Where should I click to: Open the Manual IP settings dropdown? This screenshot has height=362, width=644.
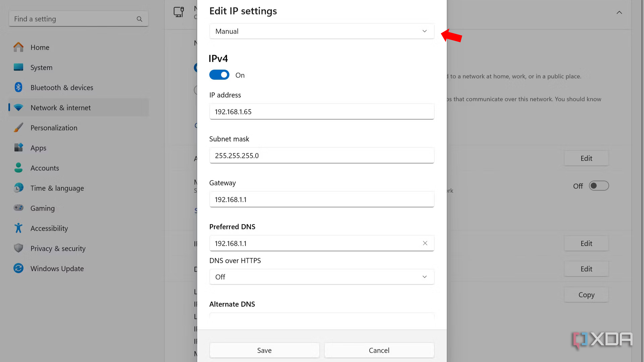[322, 31]
